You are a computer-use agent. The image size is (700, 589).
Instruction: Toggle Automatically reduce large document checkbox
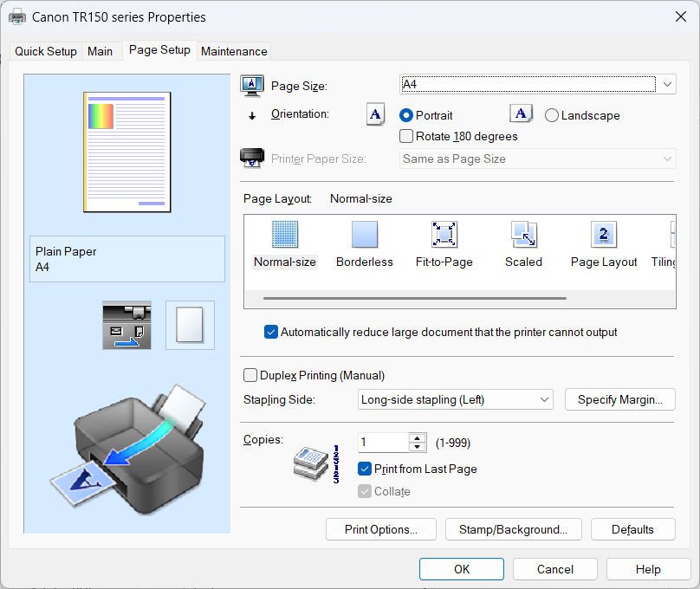tap(271, 332)
